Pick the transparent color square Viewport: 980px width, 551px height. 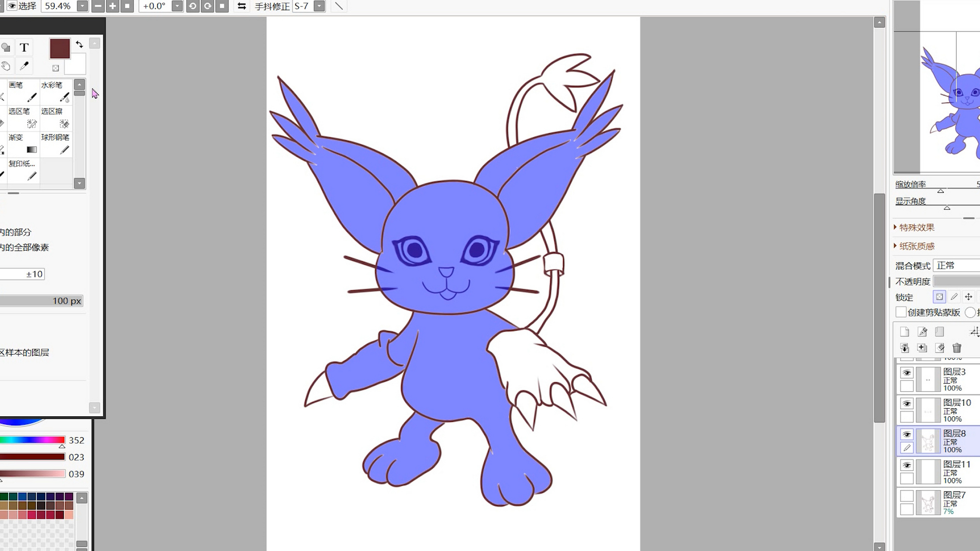tap(56, 68)
